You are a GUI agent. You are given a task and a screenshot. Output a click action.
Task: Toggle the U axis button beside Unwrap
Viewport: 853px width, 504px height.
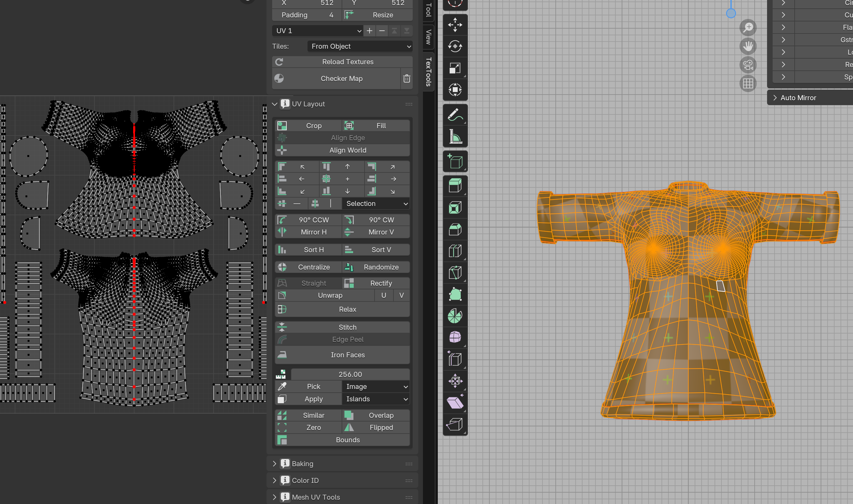point(384,295)
